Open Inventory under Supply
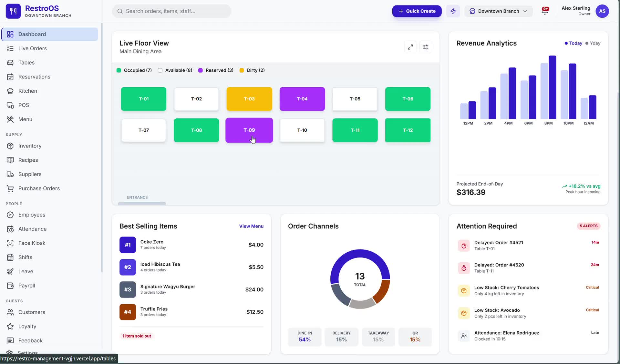Screen dimensions: 620x364 coord(50,146)
